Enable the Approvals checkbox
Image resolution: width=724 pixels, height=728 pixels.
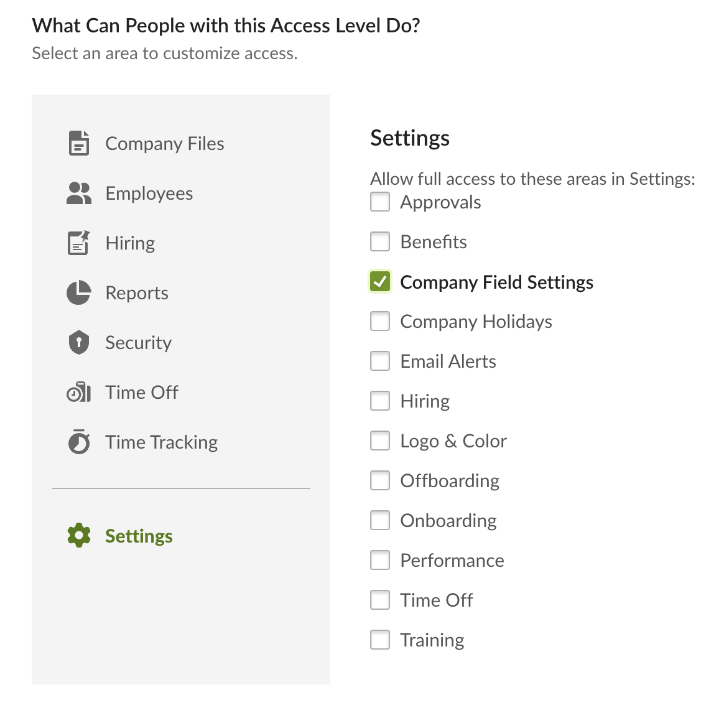click(x=379, y=202)
